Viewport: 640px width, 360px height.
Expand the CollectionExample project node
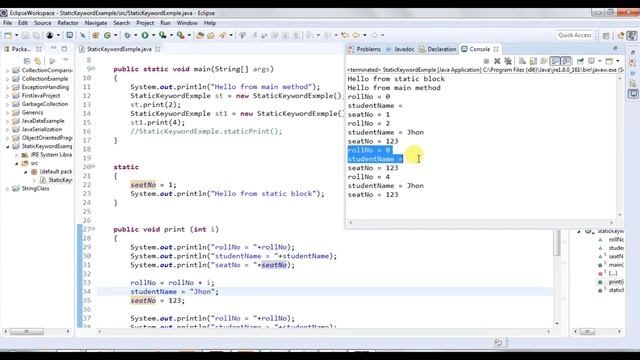click(7, 79)
